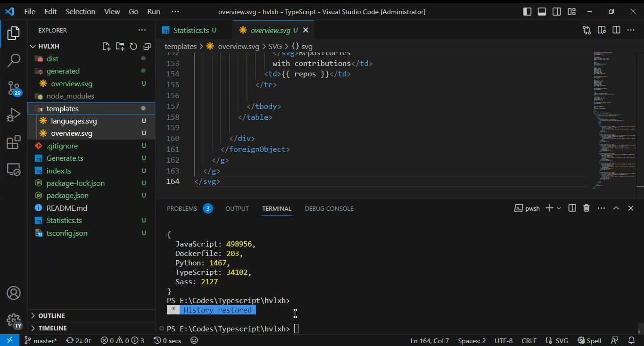
Task: Click the editor minimap code overview
Action: pyautogui.click(x=614, y=120)
